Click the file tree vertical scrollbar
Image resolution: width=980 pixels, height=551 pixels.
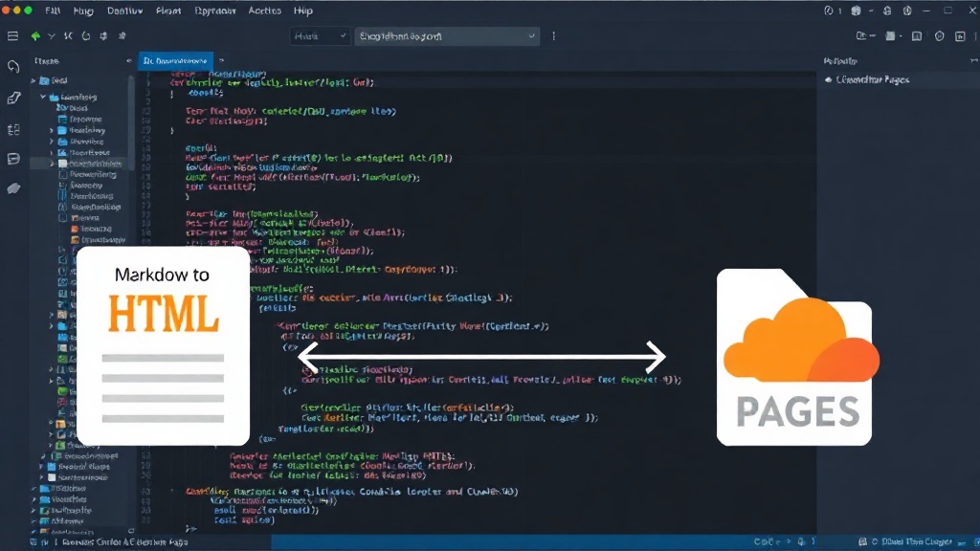(131, 121)
